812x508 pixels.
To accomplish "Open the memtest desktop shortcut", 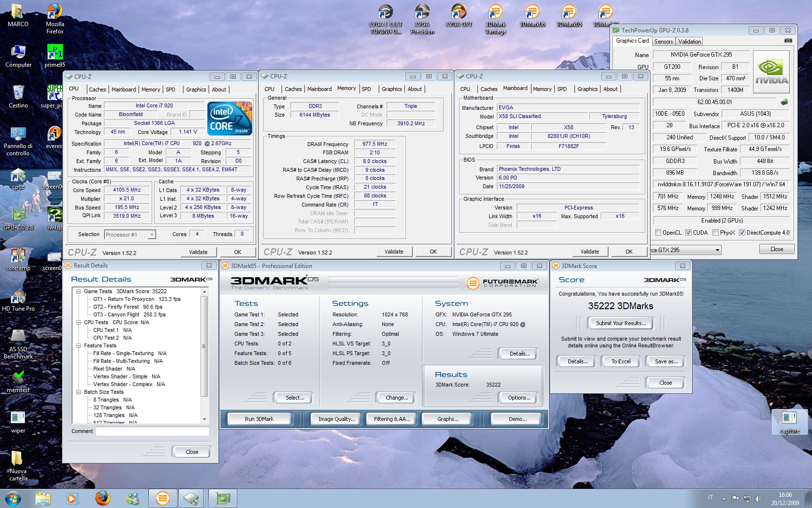I will [18, 381].
